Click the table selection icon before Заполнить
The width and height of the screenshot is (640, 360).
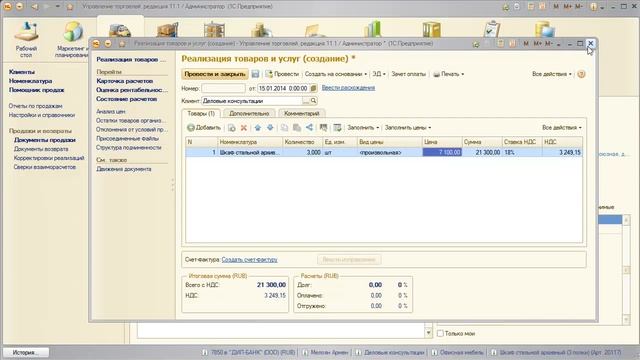pos(337,128)
